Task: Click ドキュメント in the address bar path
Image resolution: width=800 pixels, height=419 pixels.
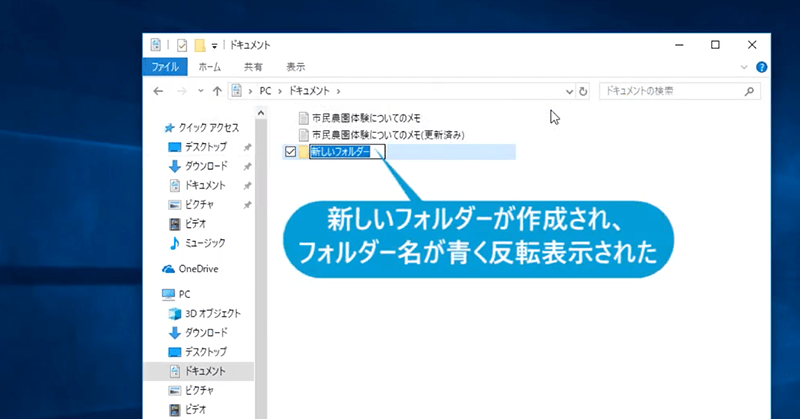Action: pyautogui.click(x=309, y=91)
